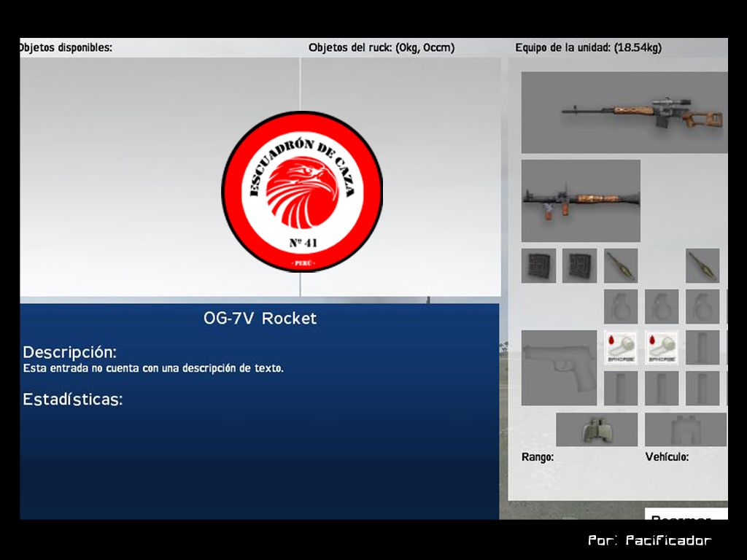This screenshot has height=560, width=747.
Task: Click the second SVD magazine slot
Action: pos(580,265)
